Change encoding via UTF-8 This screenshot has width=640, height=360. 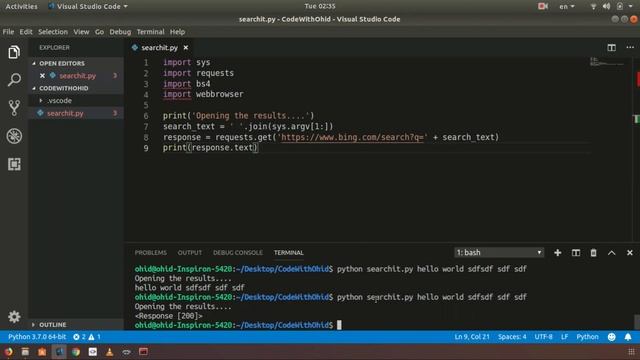(x=543, y=337)
